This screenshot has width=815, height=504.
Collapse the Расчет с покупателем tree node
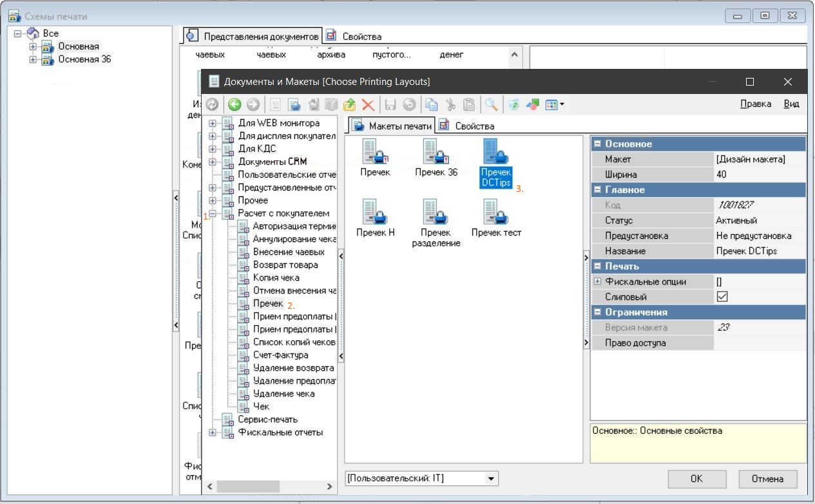tap(213, 214)
